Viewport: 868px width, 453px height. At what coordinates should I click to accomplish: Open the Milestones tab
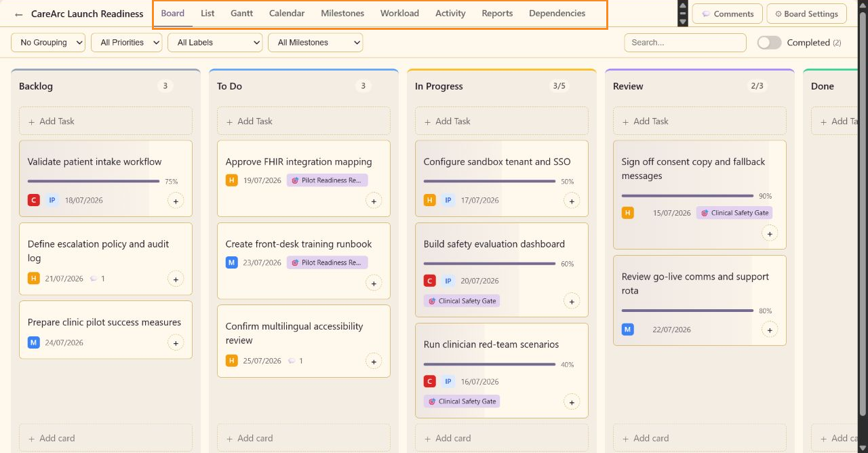coord(342,14)
